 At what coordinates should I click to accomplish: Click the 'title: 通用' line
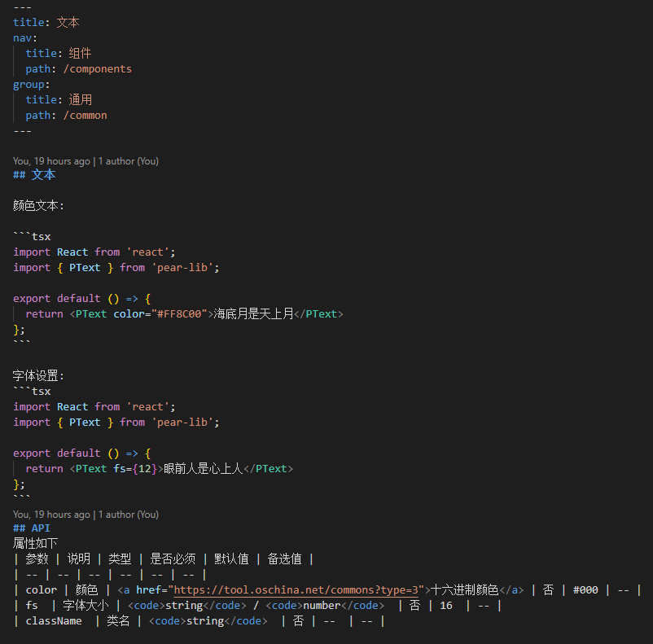59,100
